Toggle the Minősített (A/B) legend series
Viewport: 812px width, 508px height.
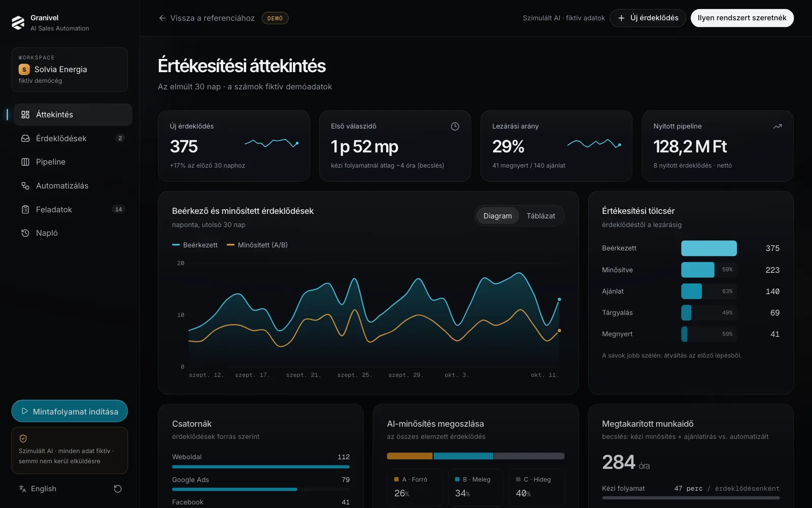click(257, 245)
